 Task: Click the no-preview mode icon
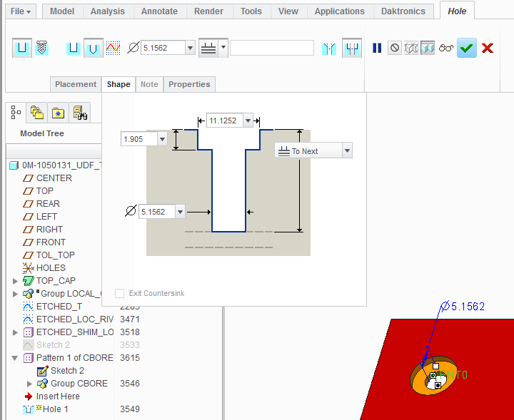pyautogui.click(x=394, y=48)
